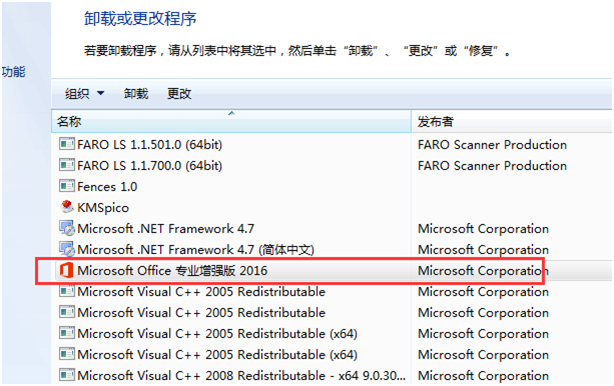614x386 pixels.
Task: Click the 卸载 toolbar button
Action: point(136,94)
